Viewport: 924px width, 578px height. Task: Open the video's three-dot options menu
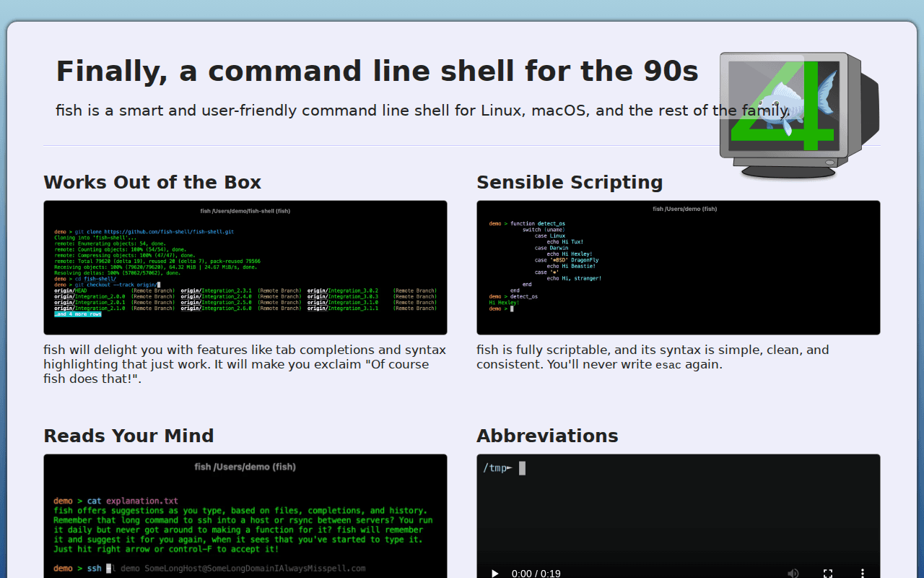862,573
